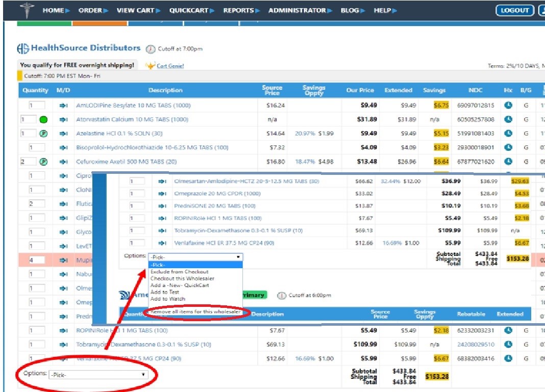Click the clock icon beside Cutoff at 6:00pm
545x392 pixels.
[282, 296]
